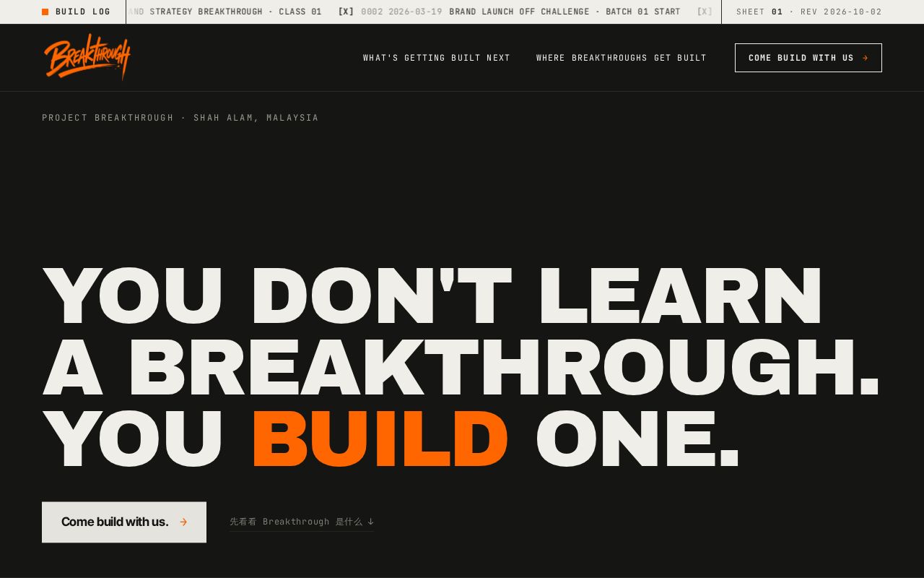Viewport: 924px width, 578px height.
Task: Click the Breakthrough graffiti logo
Action: [87, 57]
